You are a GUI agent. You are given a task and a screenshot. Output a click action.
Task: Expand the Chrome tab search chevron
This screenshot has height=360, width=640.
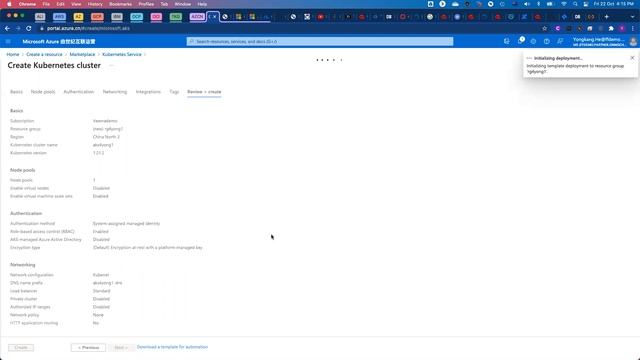(633, 17)
